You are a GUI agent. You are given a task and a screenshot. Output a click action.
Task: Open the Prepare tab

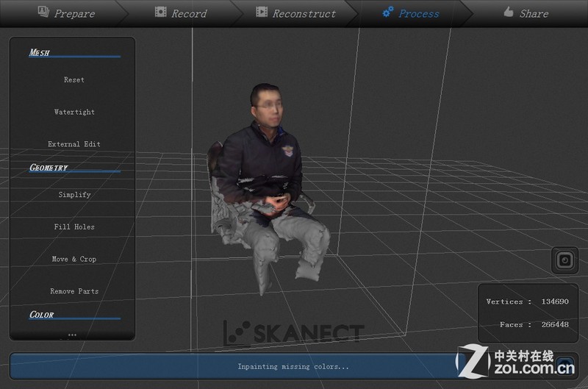coord(64,13)
